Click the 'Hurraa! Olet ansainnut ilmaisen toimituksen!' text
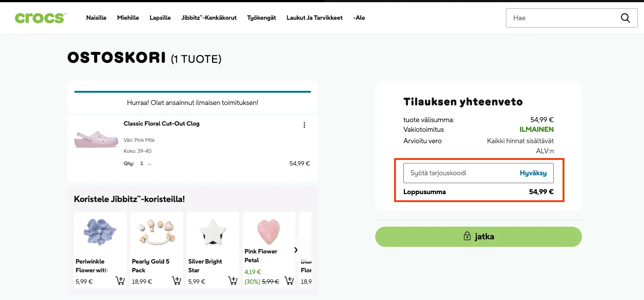Image resolution: width=644 pixels, height=300 pixels. pos(193,103)
